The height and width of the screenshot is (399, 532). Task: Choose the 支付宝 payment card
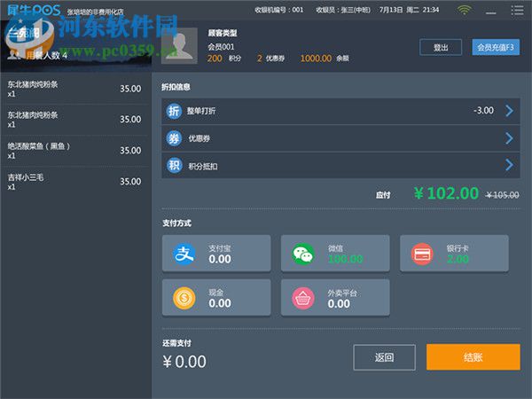click(216, 254)
